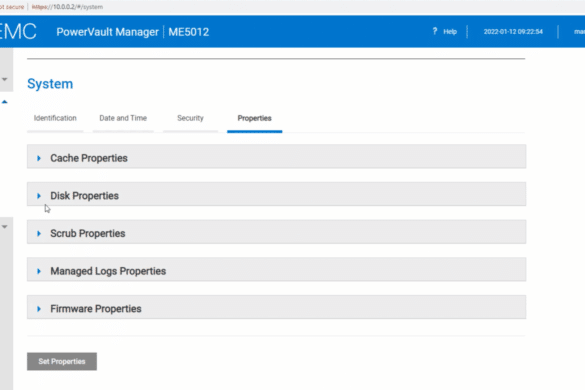The image size is (585, 390).
Task: Click the browser address bar URL
Action: pos(68,7)
